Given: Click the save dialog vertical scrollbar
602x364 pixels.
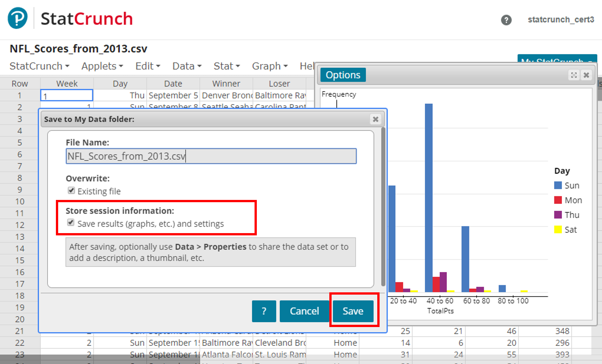Looking at the screenshot, I should (383, 207).
